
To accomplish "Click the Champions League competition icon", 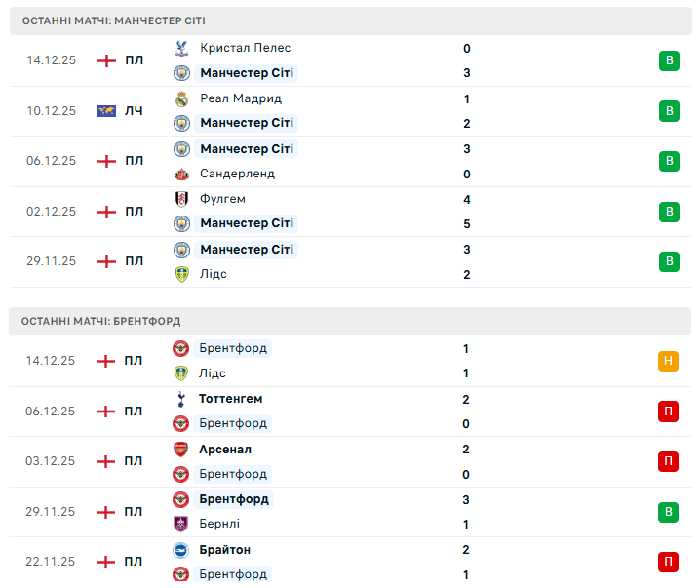I will pyautogui.click(x=106, y=111).
